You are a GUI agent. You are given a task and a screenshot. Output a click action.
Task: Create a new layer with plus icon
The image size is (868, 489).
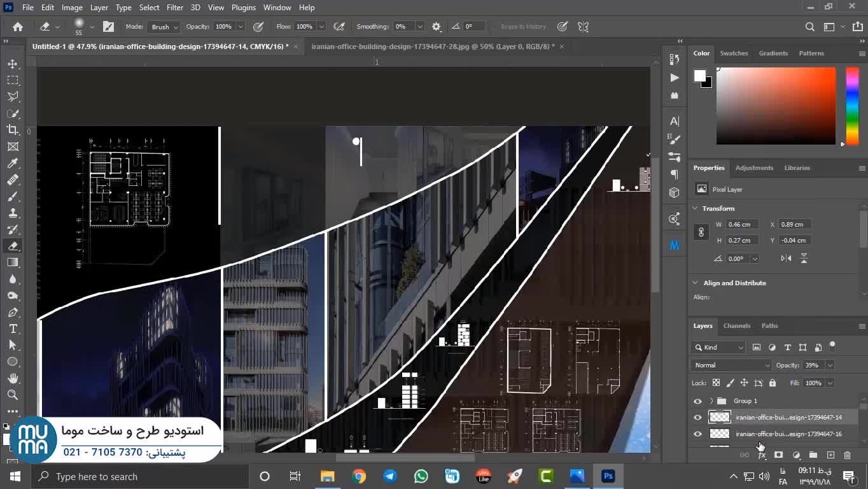(830, 455)
